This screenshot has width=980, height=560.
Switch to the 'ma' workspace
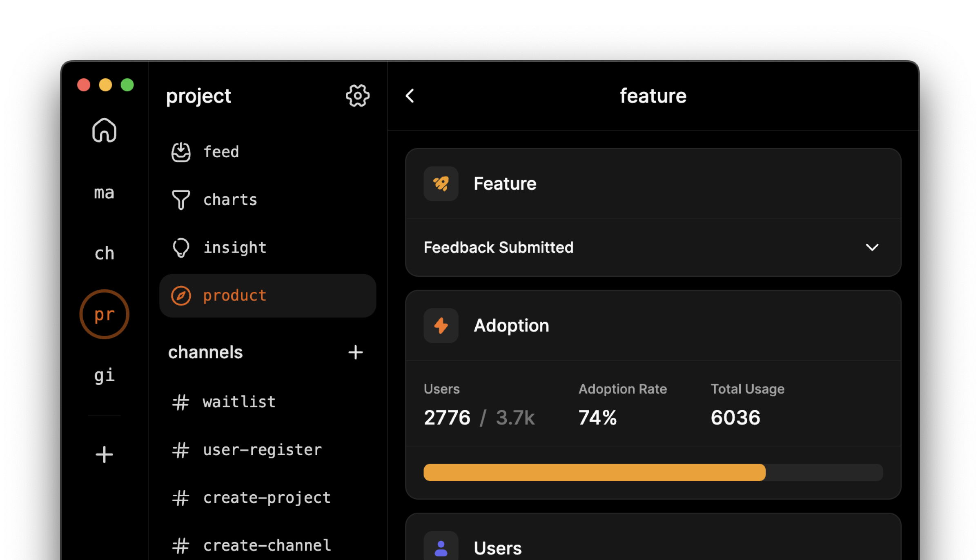pyautogui.click(x=103, y=192)
